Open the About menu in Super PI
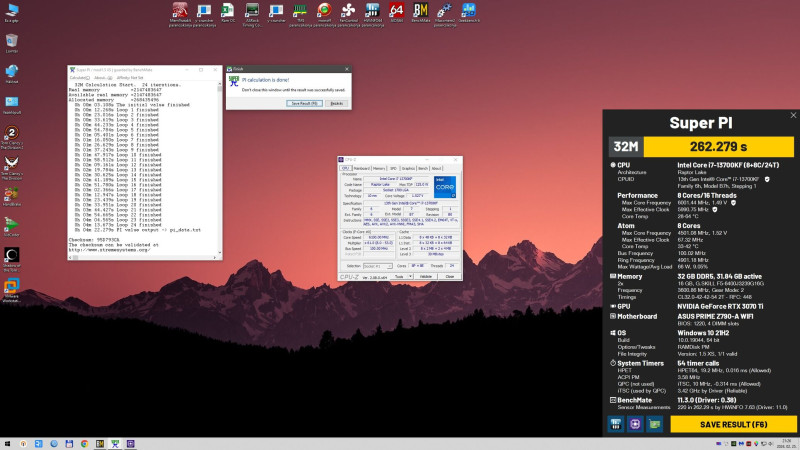800x450 pixels. (x=102, y=78)
